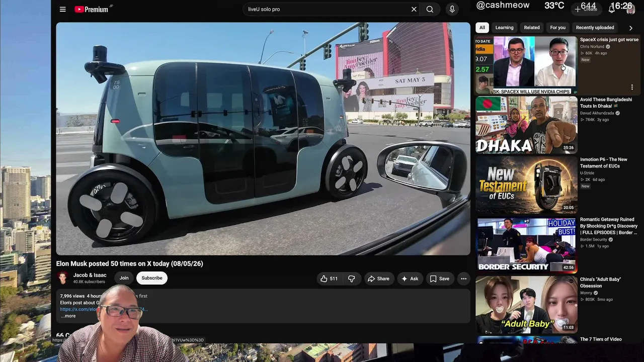Click the 35:26 duration badge
The width and height of the screenshot is (644, 362).
click(568, 148)
